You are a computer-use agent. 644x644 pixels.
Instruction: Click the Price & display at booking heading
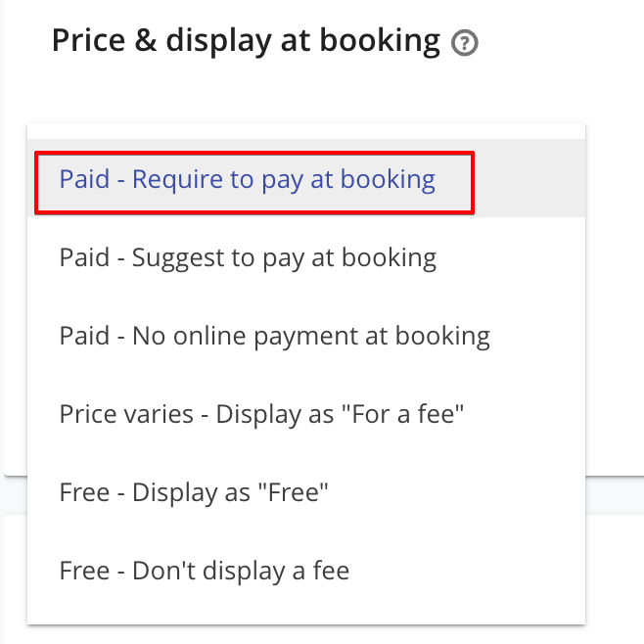tap(246, 41)
